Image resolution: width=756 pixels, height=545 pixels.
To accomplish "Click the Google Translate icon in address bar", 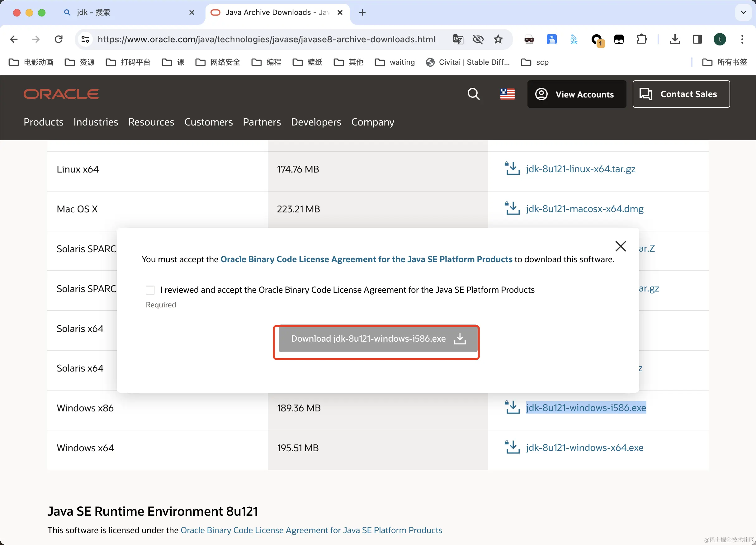I will click(458, 39).
